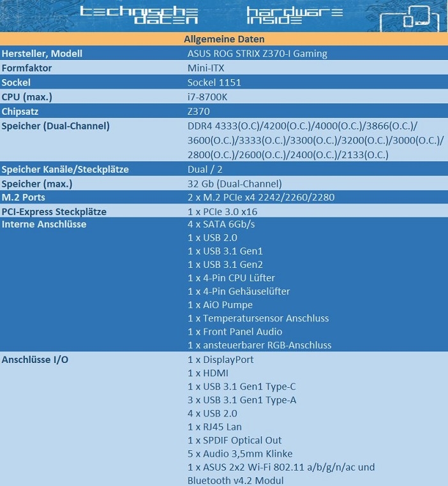Click the 'Mini-ITX' value

[206, 68]
